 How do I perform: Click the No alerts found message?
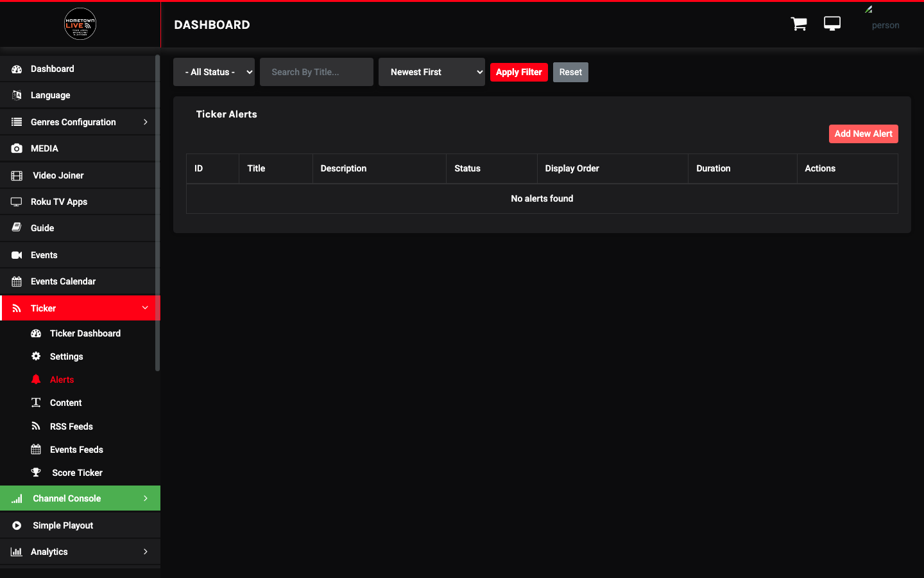pyautogui.click(x=542, y=198)
